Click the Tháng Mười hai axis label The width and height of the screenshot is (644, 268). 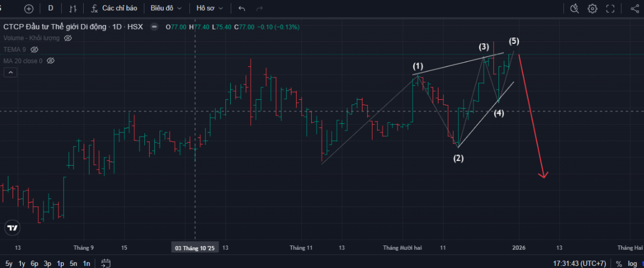coord(402,248)
